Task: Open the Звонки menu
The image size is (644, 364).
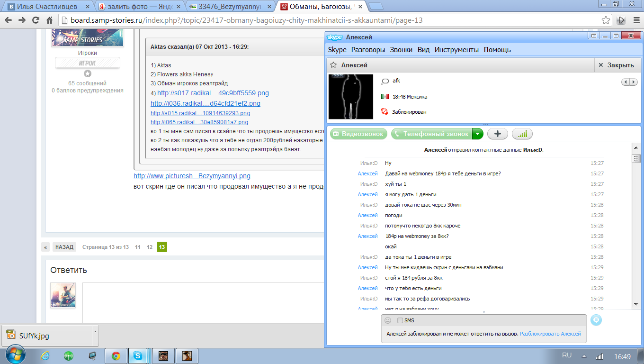Action: (401, 50)
